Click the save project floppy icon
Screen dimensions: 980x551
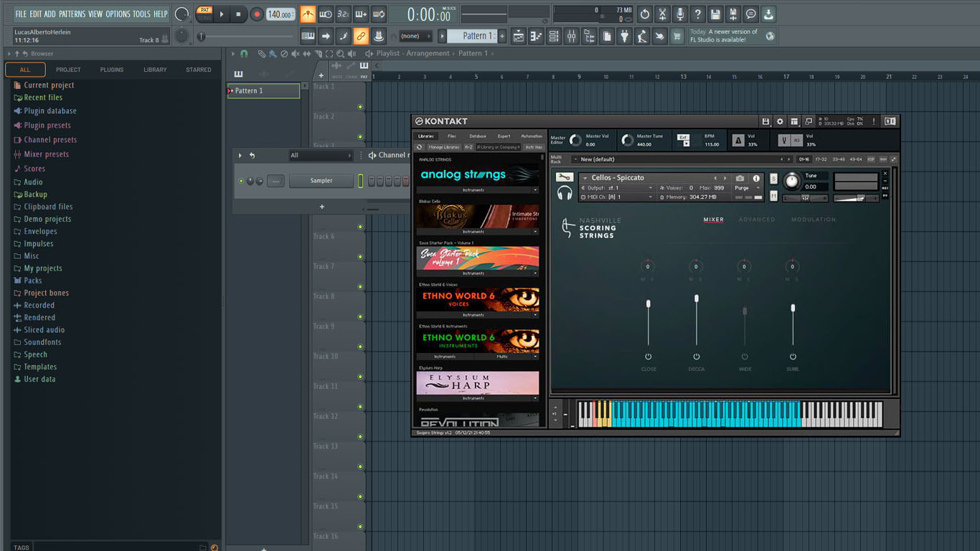[x=715, y=14]
